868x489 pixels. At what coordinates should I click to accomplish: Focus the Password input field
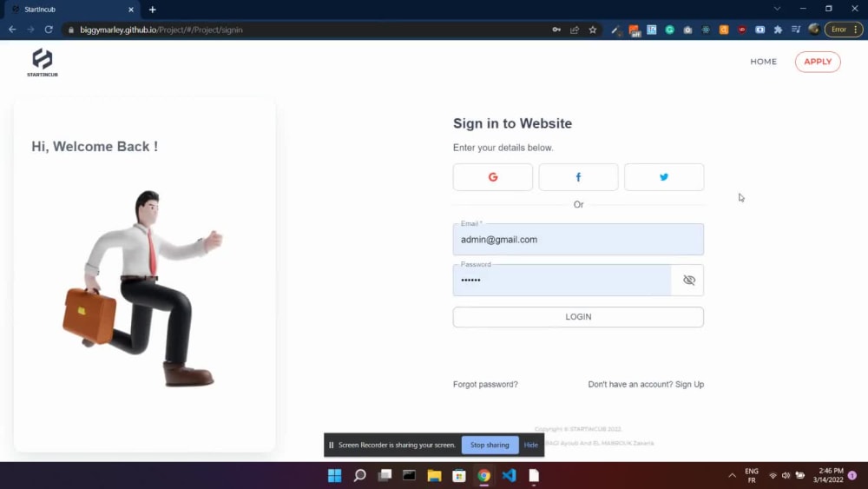pos(562,281)
